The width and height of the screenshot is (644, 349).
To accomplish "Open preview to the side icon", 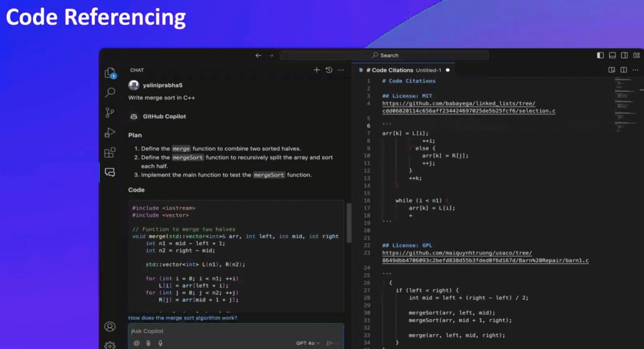I will [x=611, y=70].
